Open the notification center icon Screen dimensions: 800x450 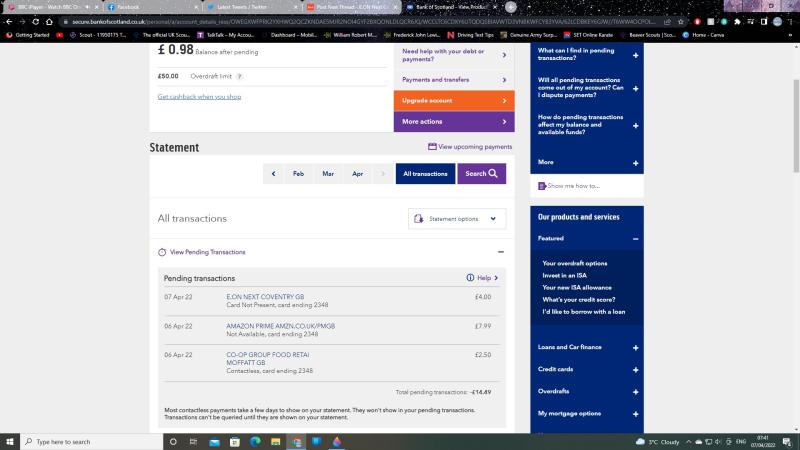(787, 441)
